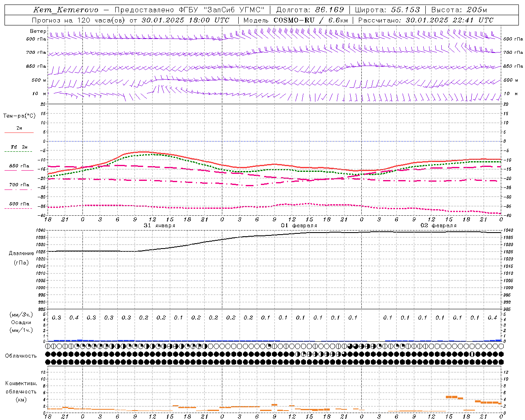Image resolution: width=525 pixels, height=420 pixels.
Task: Click the Облачность cloud cover label
Action: [21, 356]
